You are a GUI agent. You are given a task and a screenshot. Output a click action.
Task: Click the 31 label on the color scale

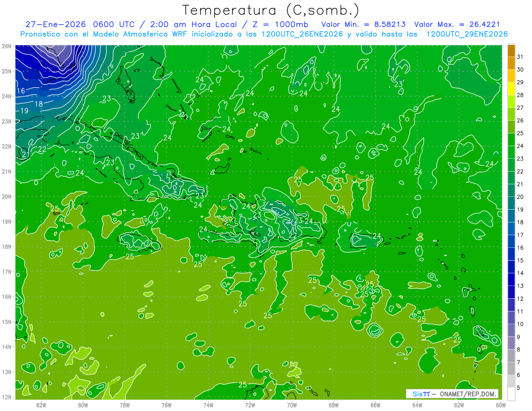click(x=520, y=57)
